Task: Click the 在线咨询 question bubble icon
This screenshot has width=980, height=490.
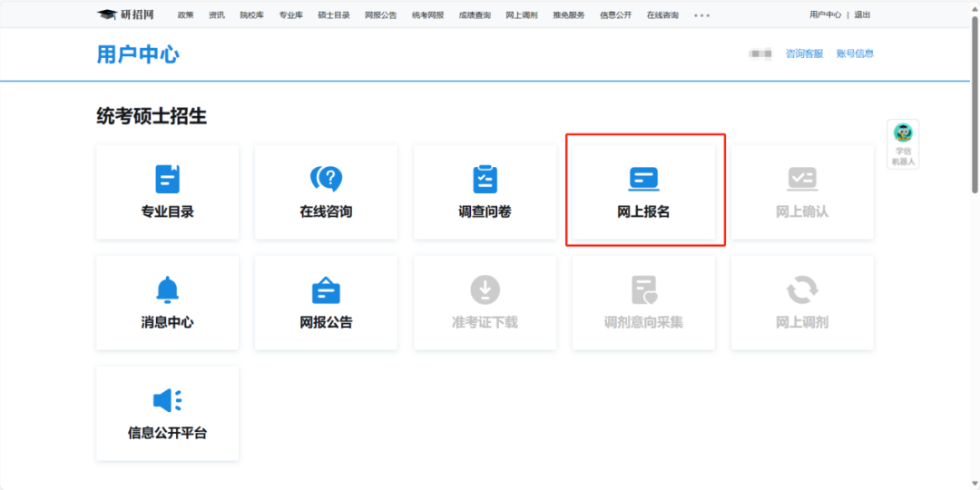Action: [326, 179]
